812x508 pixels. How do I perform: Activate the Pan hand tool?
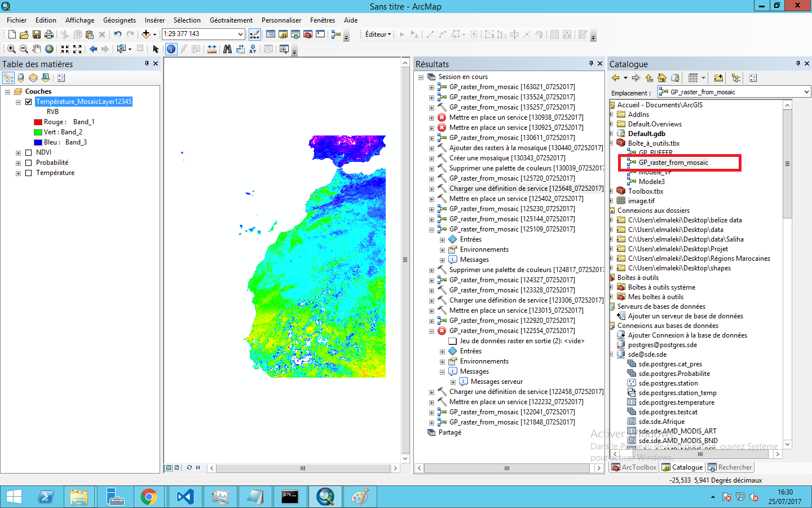37,49
